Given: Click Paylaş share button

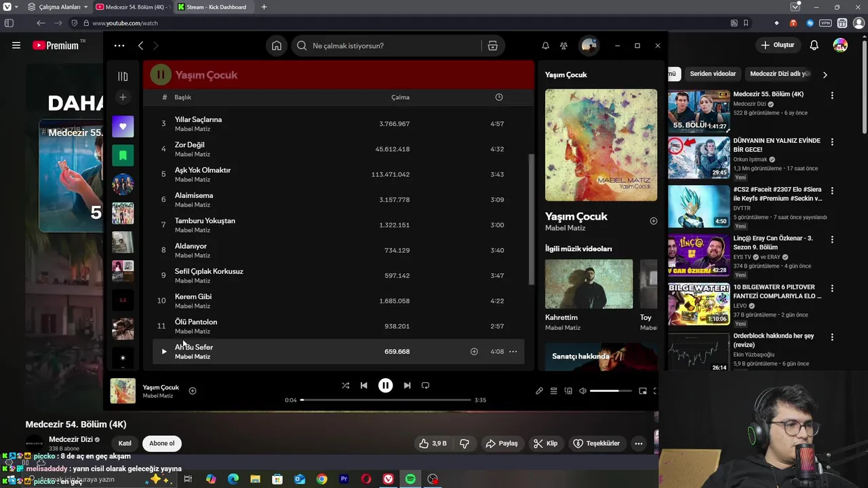Looking at the screenshot, I should pyautogui.click(x=502, y=443).
